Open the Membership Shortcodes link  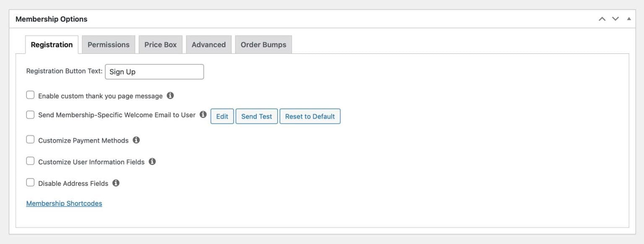click(x=64, y=202)
